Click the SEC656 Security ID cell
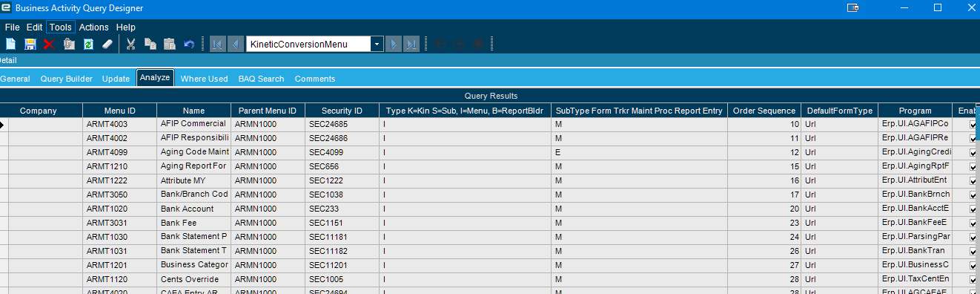Viewport: 980px width, 294px height. point(342,167)
